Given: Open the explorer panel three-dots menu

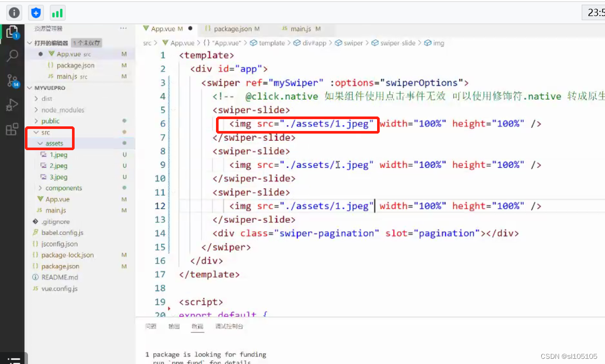Looking at the screenshot, I should [123, 28].
